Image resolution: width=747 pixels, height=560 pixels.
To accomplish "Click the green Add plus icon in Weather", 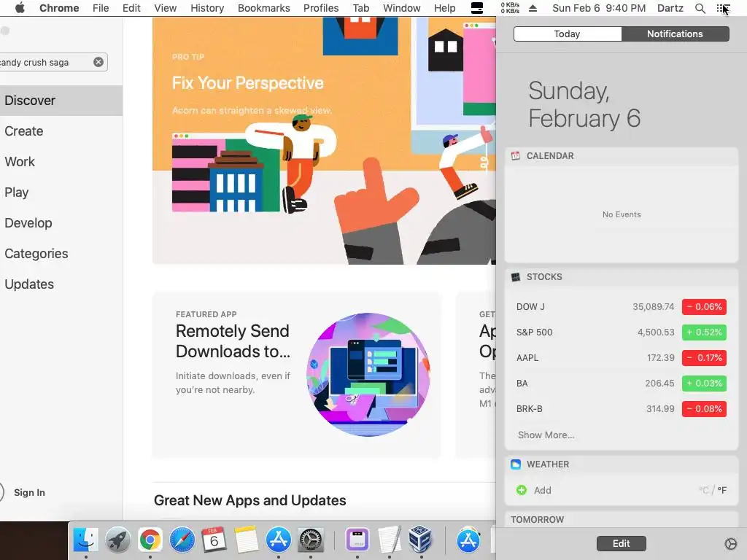I will click(522, 490).
